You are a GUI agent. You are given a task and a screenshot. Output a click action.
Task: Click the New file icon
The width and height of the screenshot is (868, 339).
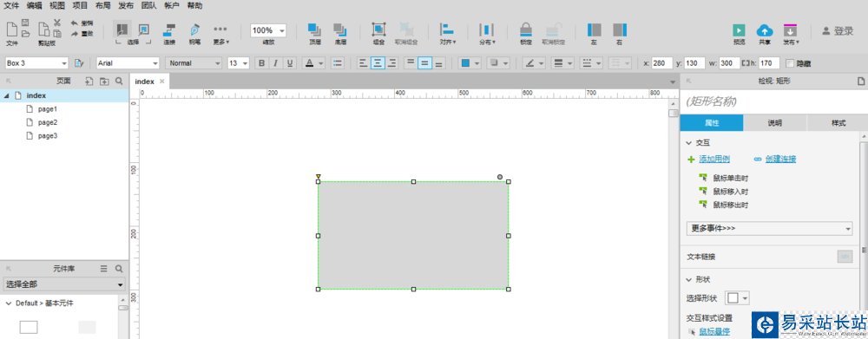coord(11,29)
